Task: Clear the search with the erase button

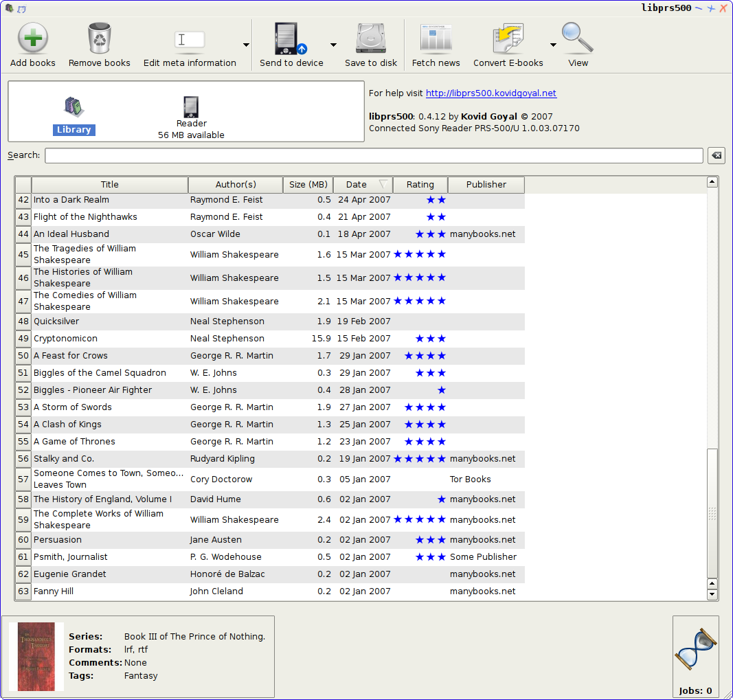Action: click(717, 156)
